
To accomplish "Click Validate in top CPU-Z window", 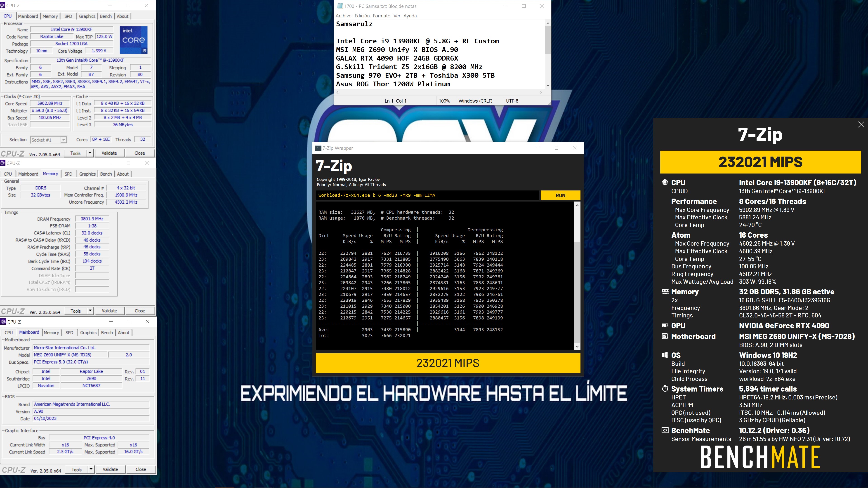I will 109,153.
